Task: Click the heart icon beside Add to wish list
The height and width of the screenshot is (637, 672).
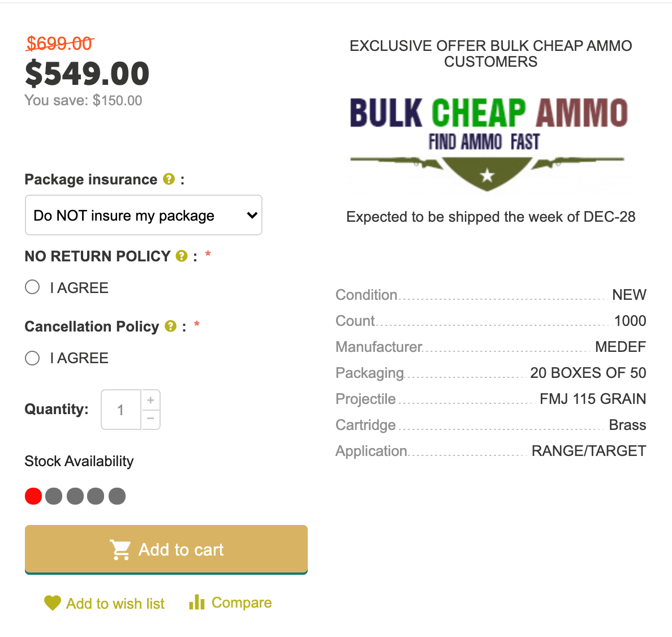Action: [53, 603]
